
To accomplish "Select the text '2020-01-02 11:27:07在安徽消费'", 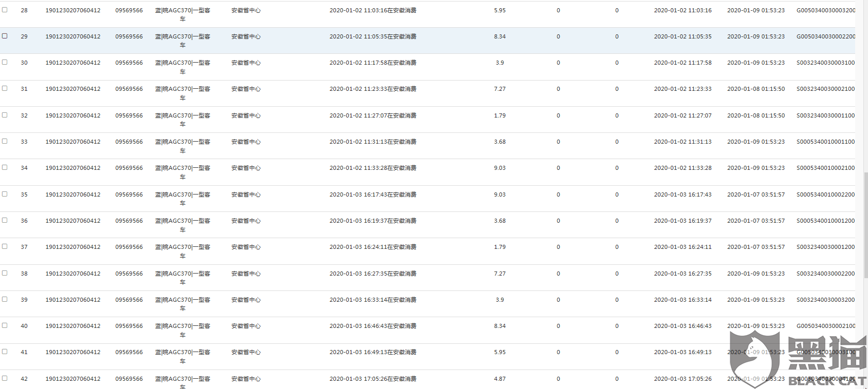I will coord(373,115).
